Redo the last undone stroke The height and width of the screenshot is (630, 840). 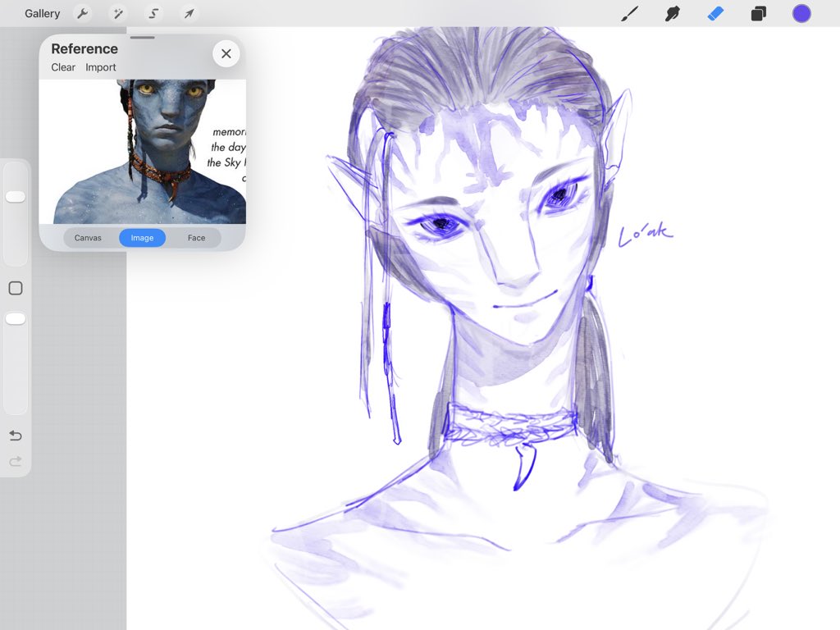click(16, 461)
